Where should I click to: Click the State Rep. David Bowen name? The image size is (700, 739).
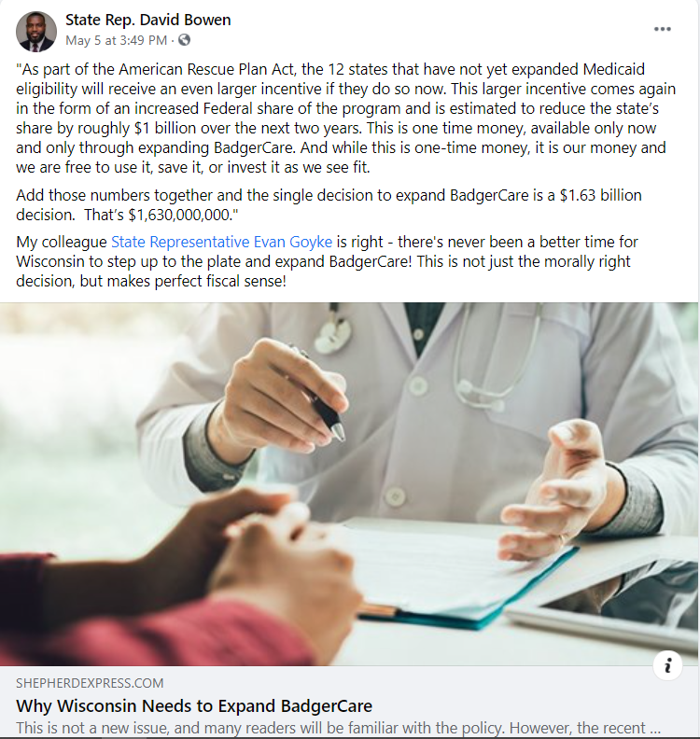pos(148,20)
